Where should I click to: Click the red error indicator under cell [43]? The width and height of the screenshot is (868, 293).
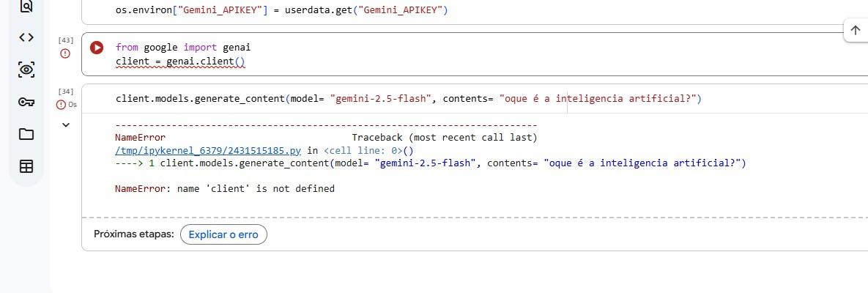coord(65,53)
